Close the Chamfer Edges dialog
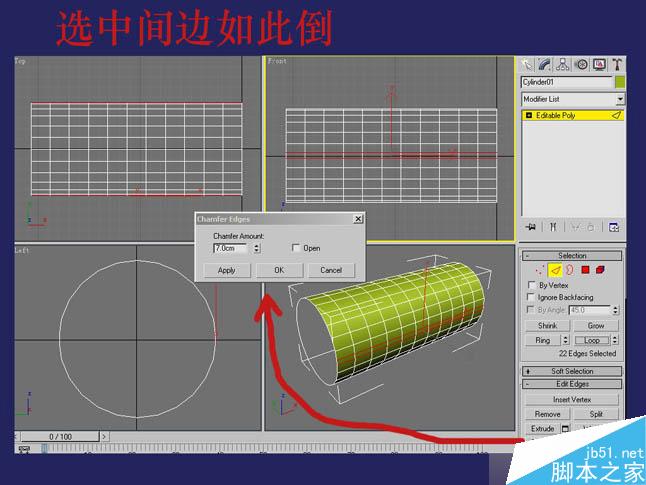 (358, 219)
